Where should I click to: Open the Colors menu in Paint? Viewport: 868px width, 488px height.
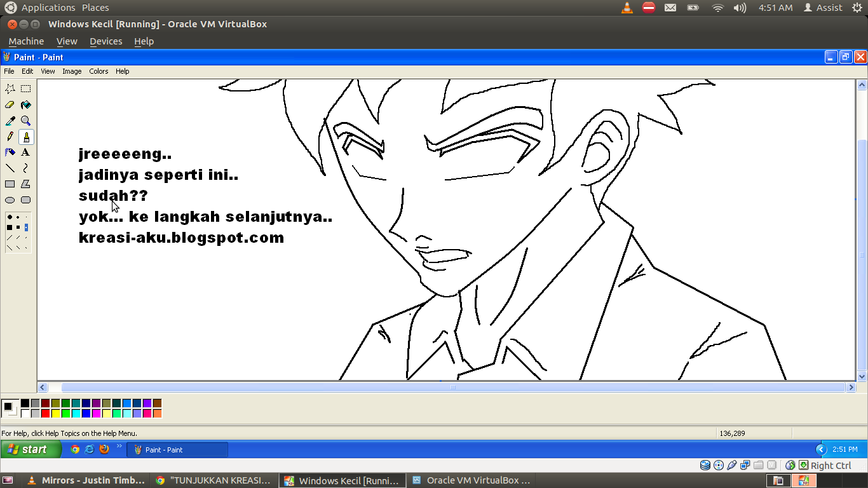[98, 71]
